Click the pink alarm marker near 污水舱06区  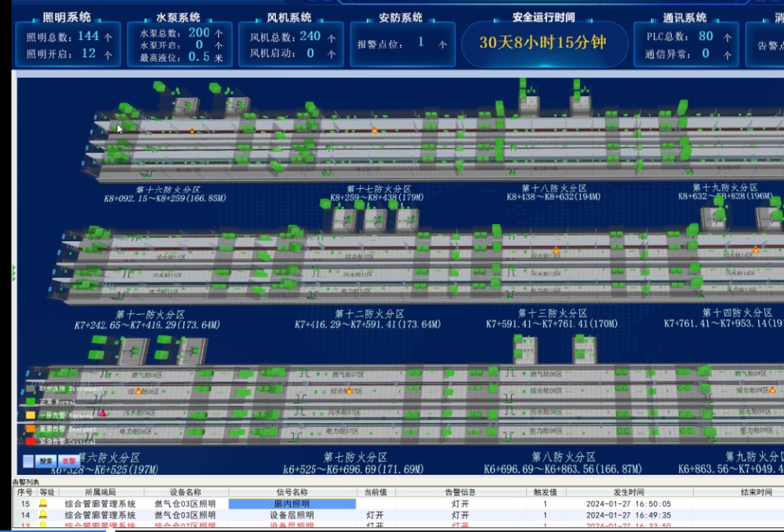[x=103, y=413]
